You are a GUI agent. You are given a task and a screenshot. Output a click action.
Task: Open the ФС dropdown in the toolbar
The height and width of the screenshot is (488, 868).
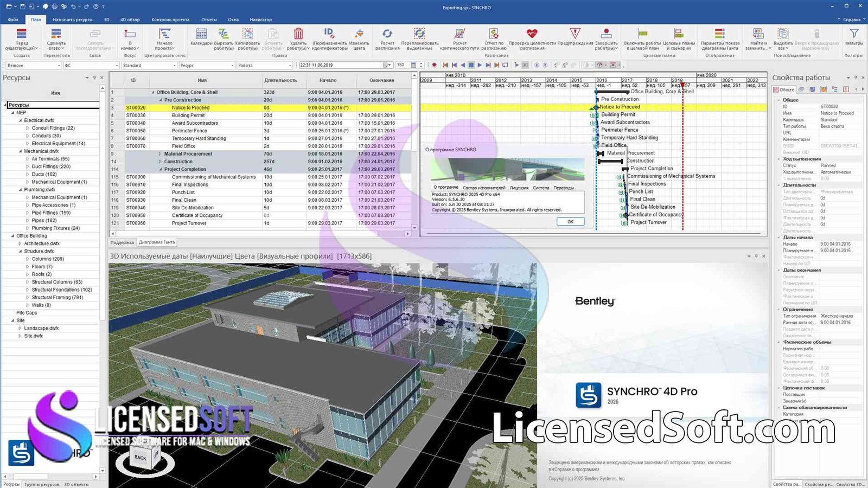point(117,65)
